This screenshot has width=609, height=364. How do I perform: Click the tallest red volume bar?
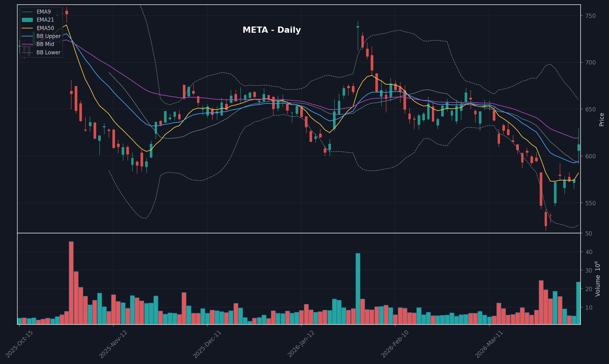pos(71,282)
